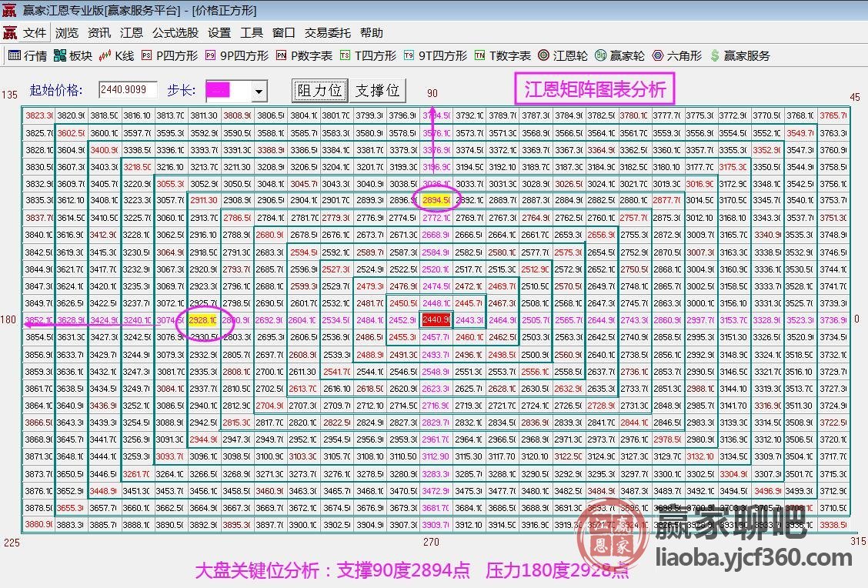The image size is (868, 588).
Task: Select the cell showing 3261.7
Action: (137, 474)
